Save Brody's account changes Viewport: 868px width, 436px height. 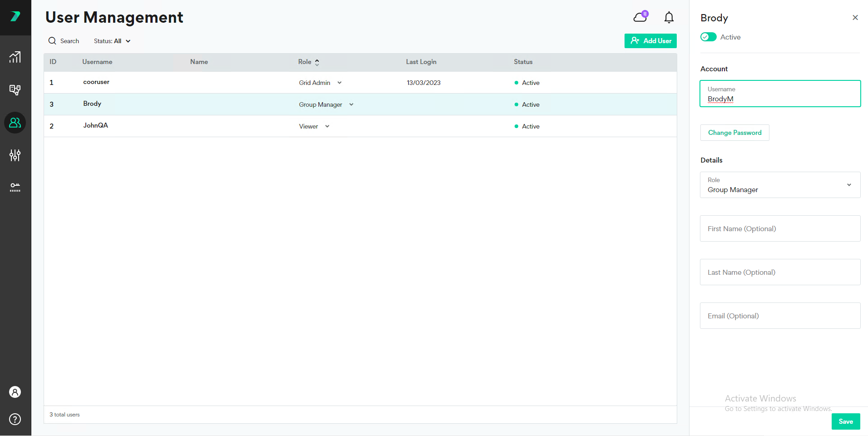(845, 421)
